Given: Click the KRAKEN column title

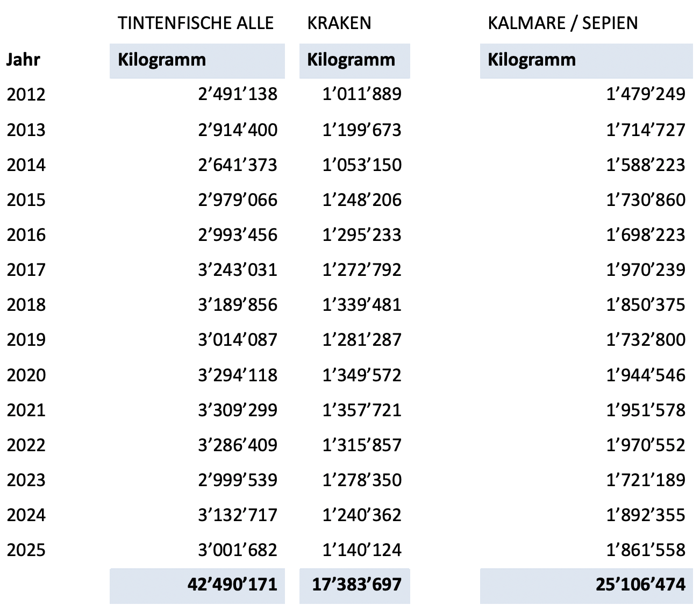Looking at the screenshot, I should click(x=339, y=23).
